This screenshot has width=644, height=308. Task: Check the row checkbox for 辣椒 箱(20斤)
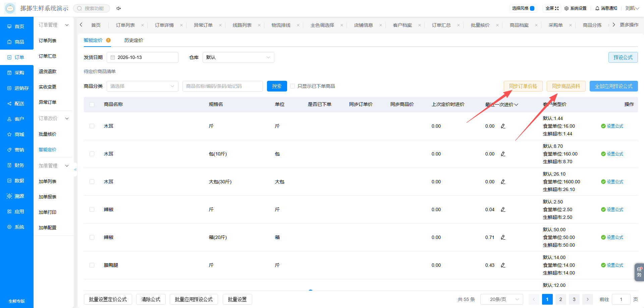(92, 237)
